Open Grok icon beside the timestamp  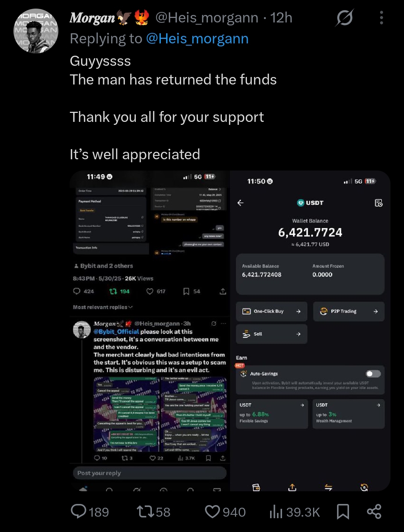click(x=344, y=18)
